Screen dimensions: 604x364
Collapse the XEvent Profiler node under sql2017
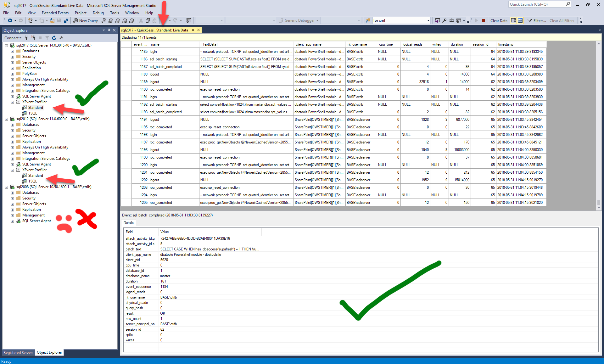12,102
